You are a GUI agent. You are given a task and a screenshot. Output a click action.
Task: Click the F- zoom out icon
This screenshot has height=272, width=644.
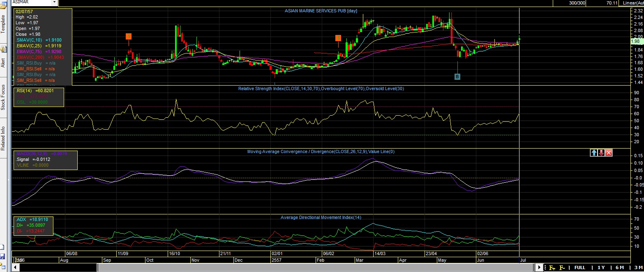[562, 267]
